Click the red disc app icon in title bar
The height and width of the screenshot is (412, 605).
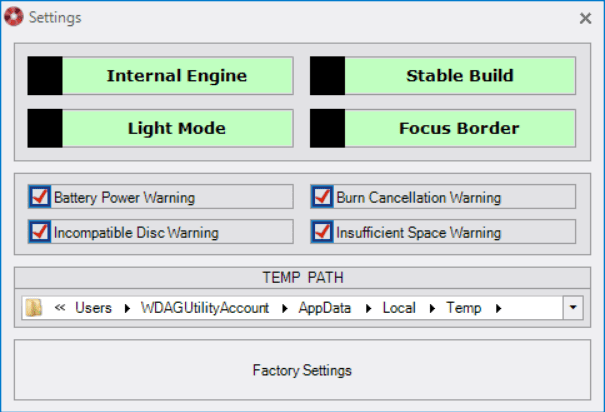pyautogui.click(x=14, y=17)
